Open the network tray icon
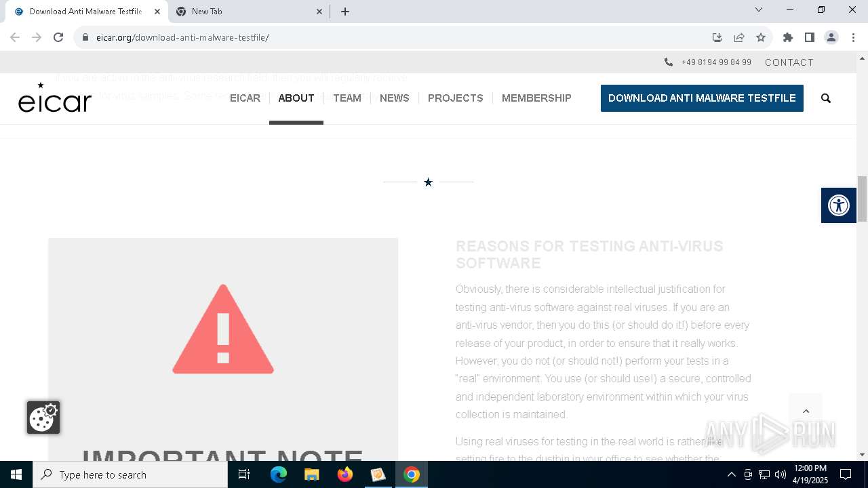The image size is (868, 488). point(764,474)
